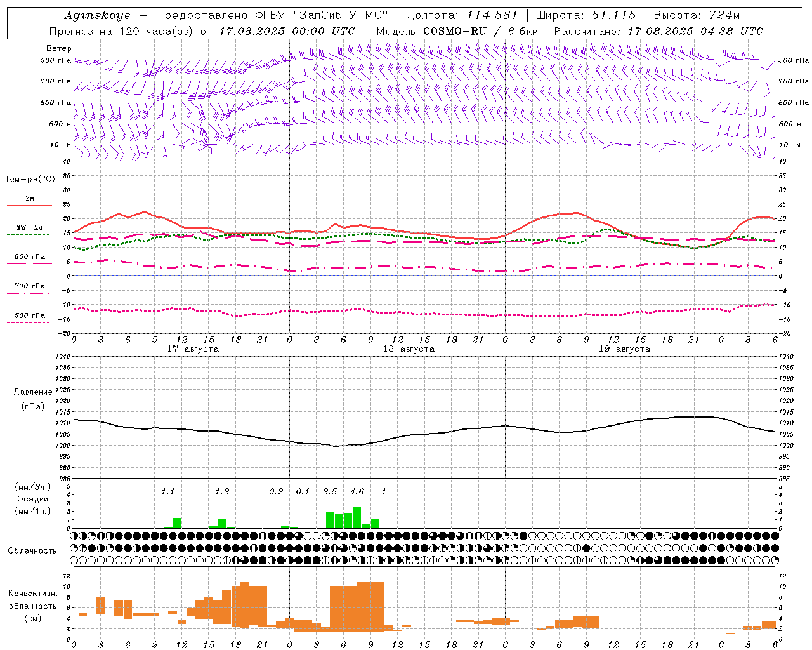The image size is (812, 650).
Task: Click the '700 гПа' temperature legend entry
Action: [x=30, y=286]
